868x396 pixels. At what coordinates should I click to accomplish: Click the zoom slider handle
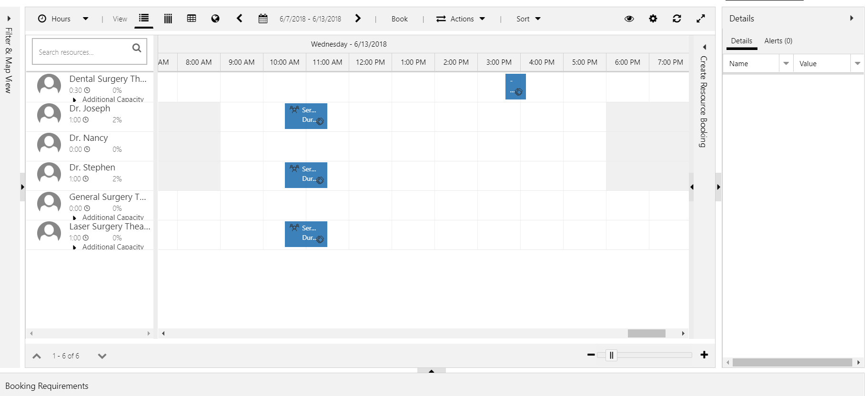[x=611, y=355]
